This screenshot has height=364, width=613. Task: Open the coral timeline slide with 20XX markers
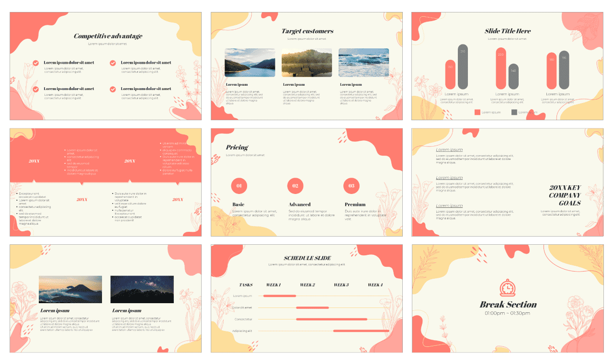tap(106, 182)
